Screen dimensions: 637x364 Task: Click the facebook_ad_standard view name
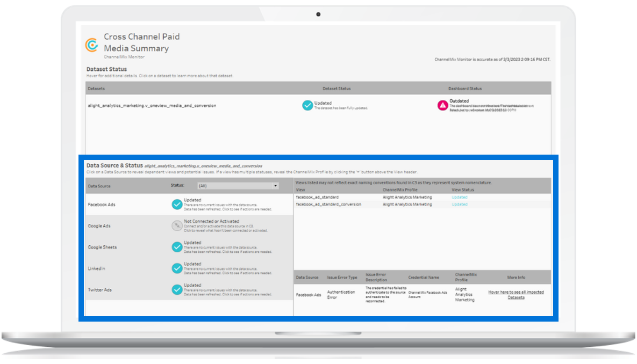317,197
